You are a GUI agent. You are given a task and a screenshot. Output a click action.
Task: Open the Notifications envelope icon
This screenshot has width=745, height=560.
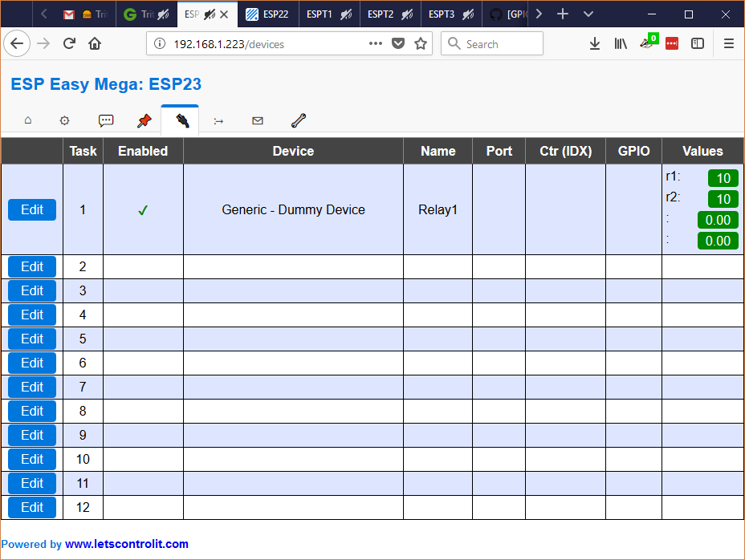tap(257, 120)
